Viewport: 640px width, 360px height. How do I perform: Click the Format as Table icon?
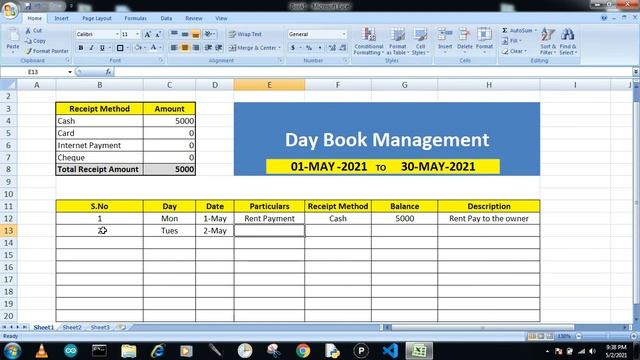click(x=397, y=35)
